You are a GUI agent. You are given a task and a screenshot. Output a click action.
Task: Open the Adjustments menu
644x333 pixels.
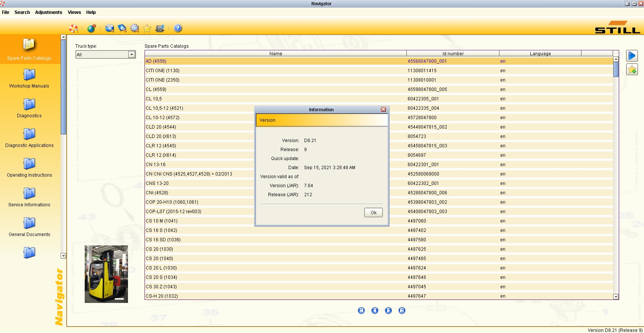(49, 12)
